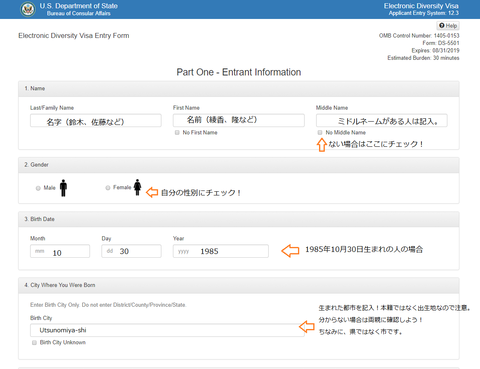Check the No Middle Name checkbox
This screenshot has height=369, width=480.
[320, 133]
